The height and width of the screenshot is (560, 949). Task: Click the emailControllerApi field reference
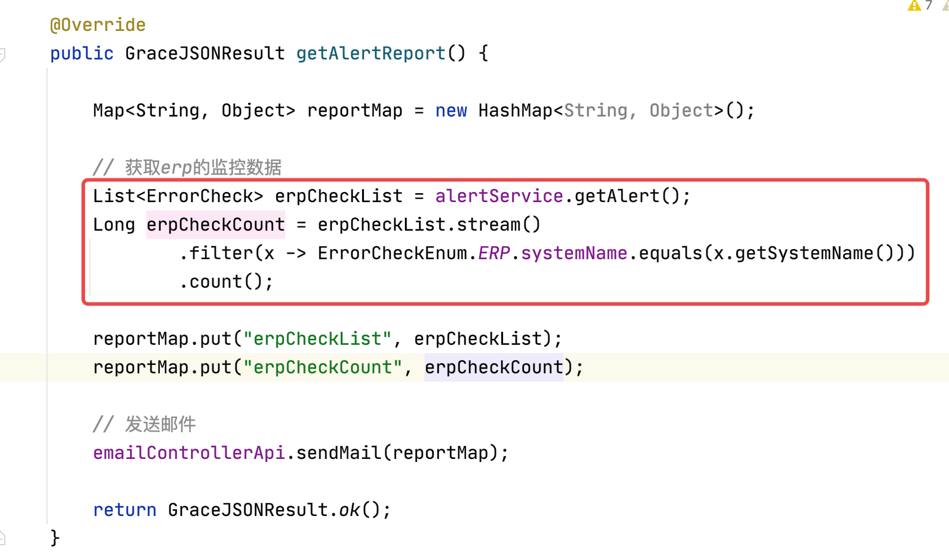[189, 453]
